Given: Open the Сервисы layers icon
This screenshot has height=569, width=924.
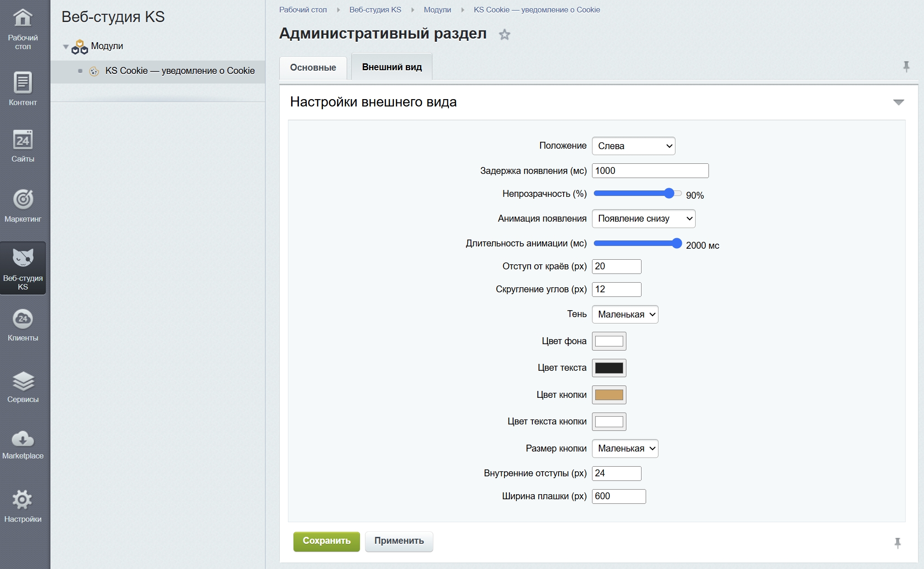Looking at the screenshot, I should point(22,380).
